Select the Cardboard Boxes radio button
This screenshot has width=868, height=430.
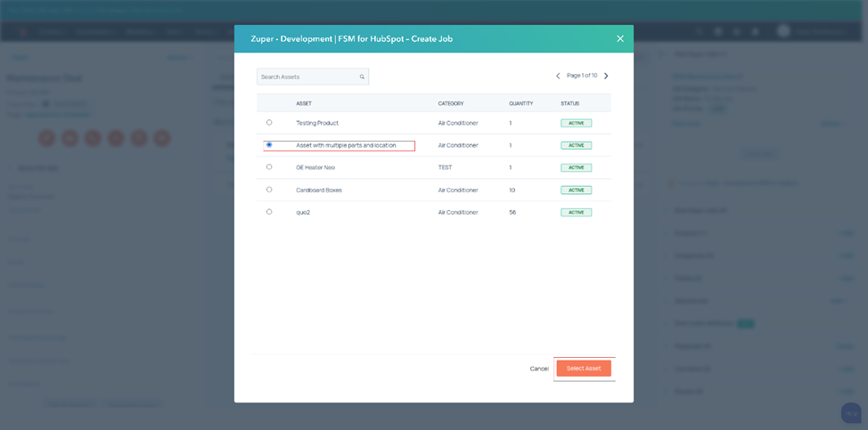pyautogui.click(x=269, y=190)
